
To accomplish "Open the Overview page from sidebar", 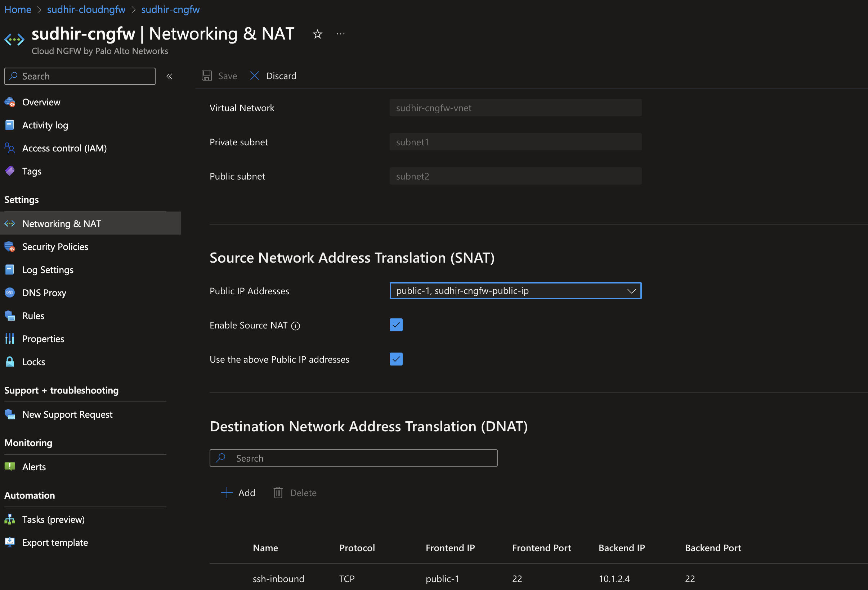I will click(41, 102).
